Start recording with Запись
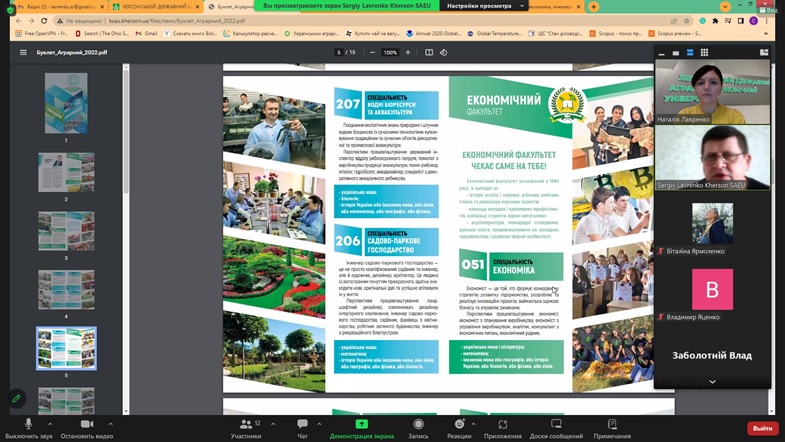This screenshot has width=785, height=442. click(419, 428)
